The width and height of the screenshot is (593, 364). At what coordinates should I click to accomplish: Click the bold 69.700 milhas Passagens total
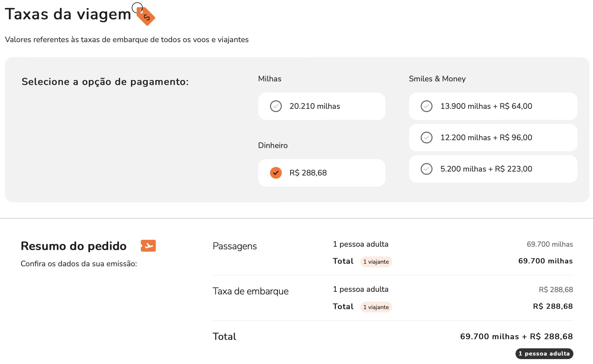point(546,261)
